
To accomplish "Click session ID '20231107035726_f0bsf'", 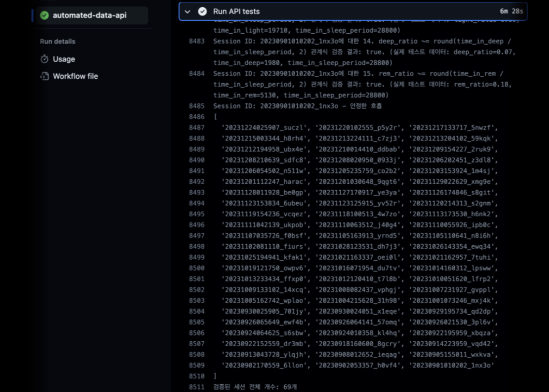I will [x=264, y=236].
